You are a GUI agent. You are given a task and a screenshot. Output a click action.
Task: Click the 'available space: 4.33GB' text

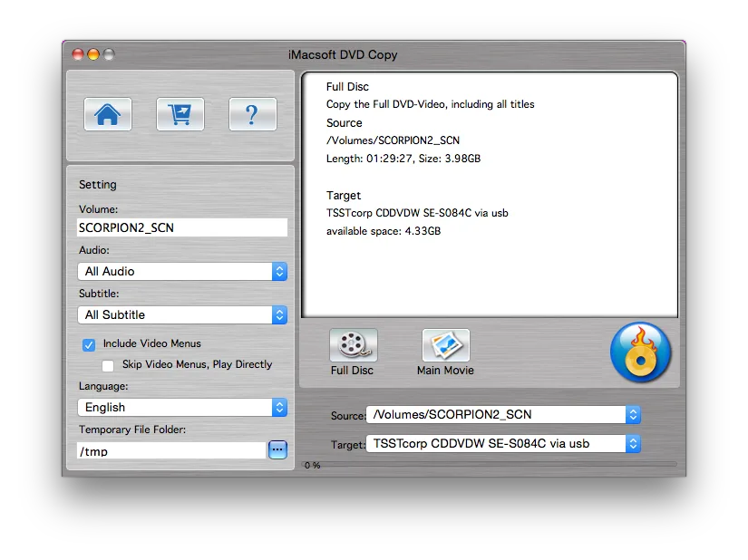coord(384,231)
